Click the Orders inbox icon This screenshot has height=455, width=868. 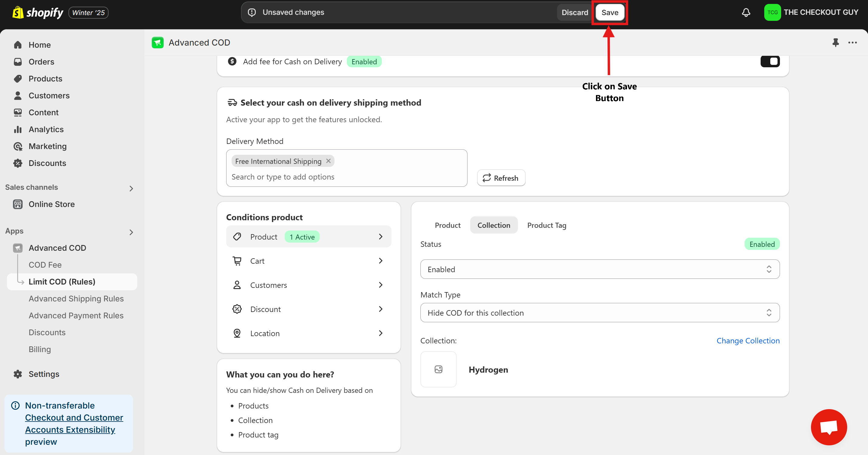(18, 62)
